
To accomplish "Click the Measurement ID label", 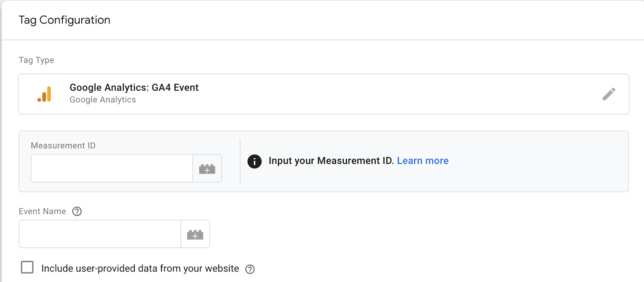I will pos(63,145).
